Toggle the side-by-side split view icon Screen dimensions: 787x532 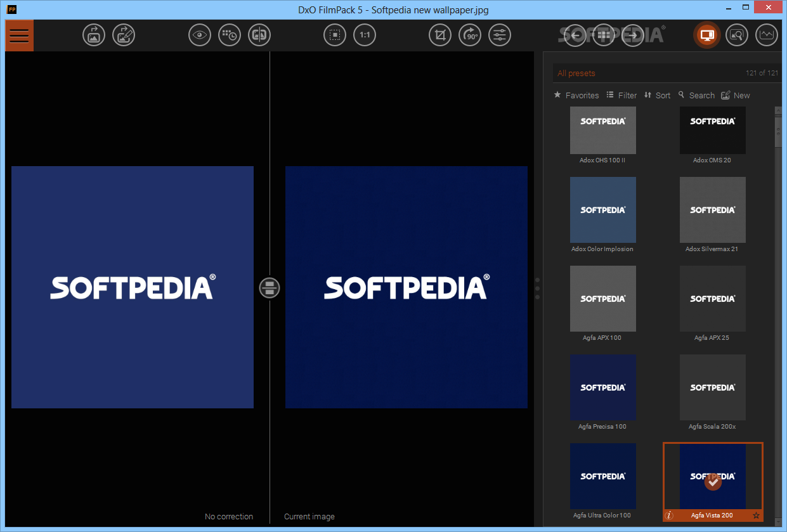pos(259,35)
